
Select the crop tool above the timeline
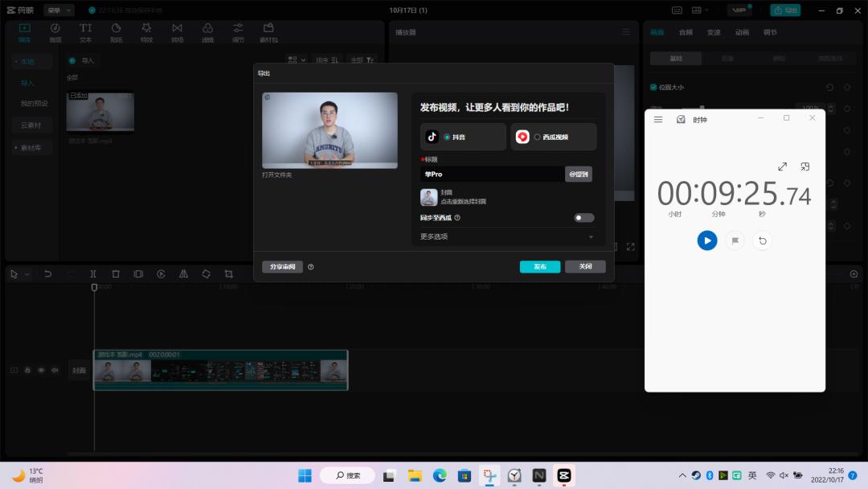(x=228, y=273)
